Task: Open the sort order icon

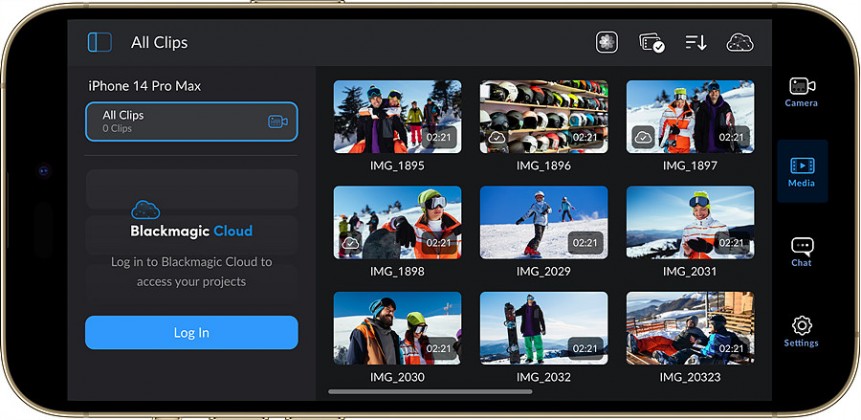Action: 696,42
